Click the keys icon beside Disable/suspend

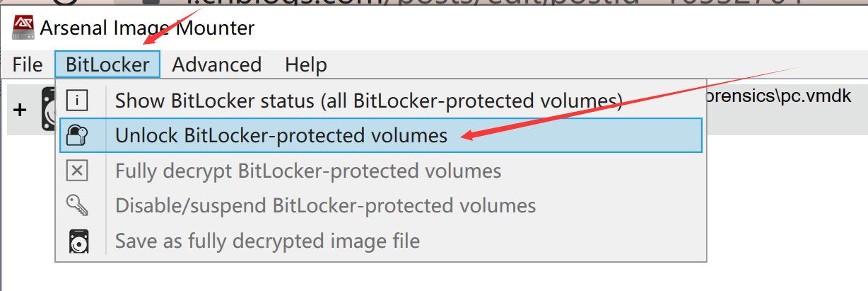click(77, 206)
